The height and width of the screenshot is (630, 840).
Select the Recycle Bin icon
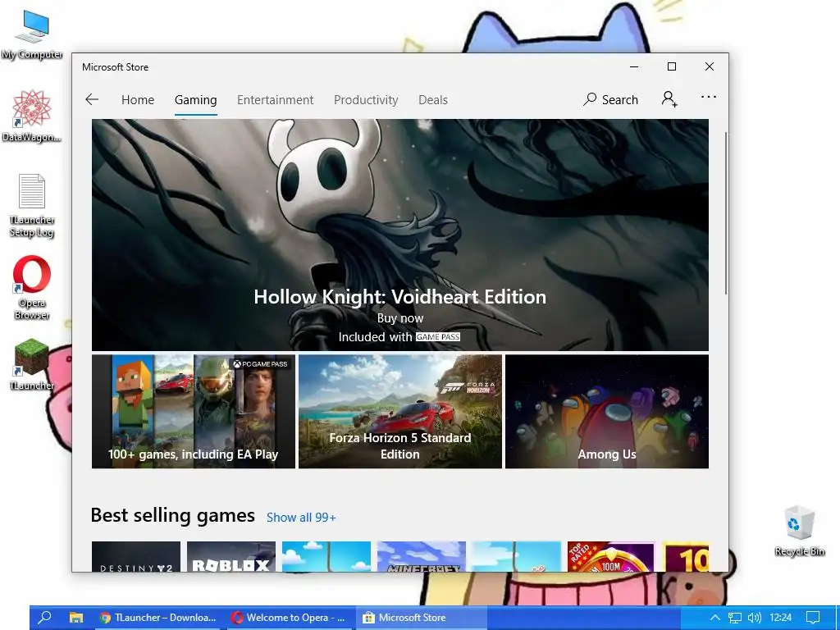799,531
